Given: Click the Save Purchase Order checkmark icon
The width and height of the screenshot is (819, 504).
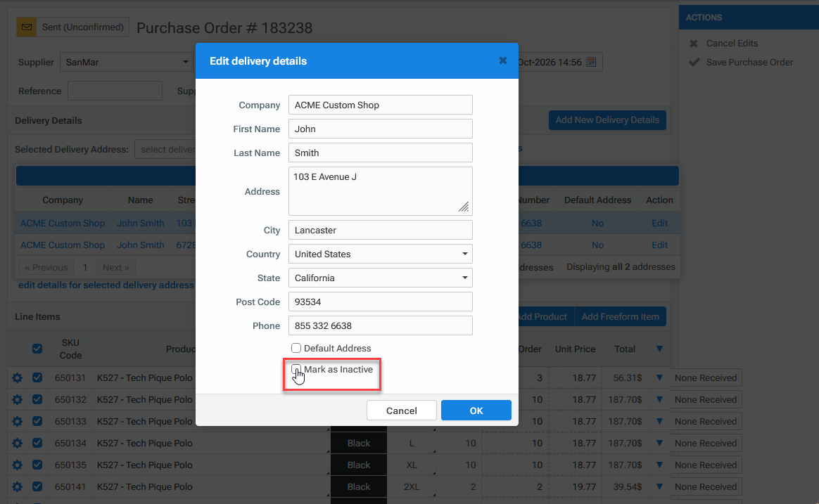Looking at the screenshot, I should (x=694, y=62).
